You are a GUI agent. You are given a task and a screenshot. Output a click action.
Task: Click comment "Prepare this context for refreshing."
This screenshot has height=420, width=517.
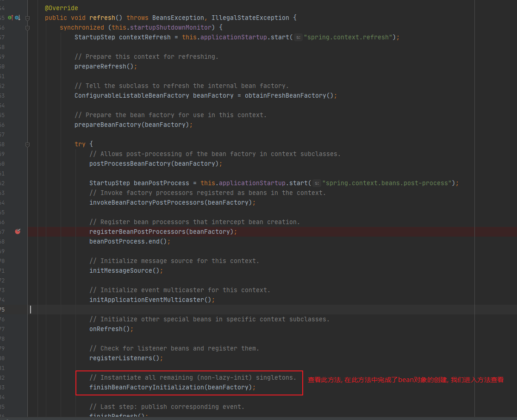pos(146,57)
